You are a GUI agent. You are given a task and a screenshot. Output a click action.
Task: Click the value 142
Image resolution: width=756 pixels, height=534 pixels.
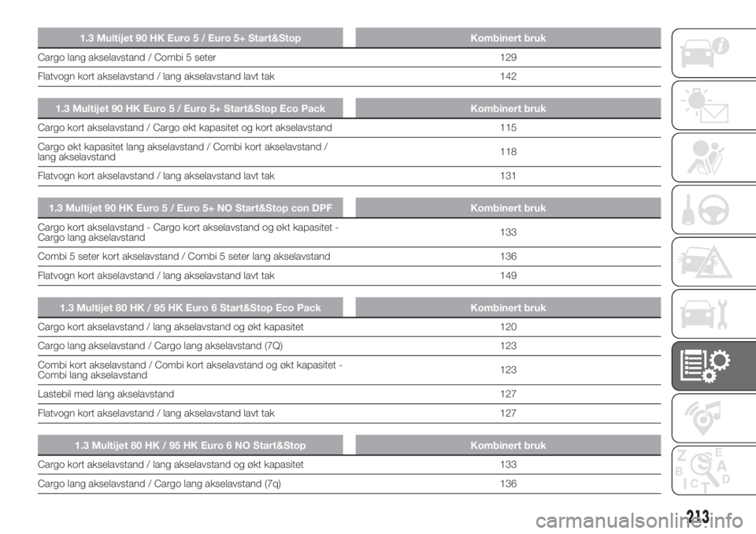pyautogui.click(x=508, y=76)
